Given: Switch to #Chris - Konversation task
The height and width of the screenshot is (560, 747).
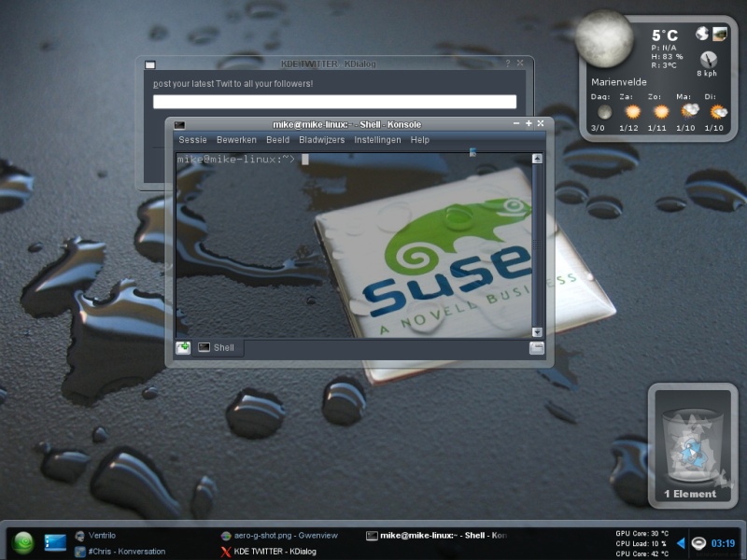Looking at the screenshot, I should click(120, 552).
